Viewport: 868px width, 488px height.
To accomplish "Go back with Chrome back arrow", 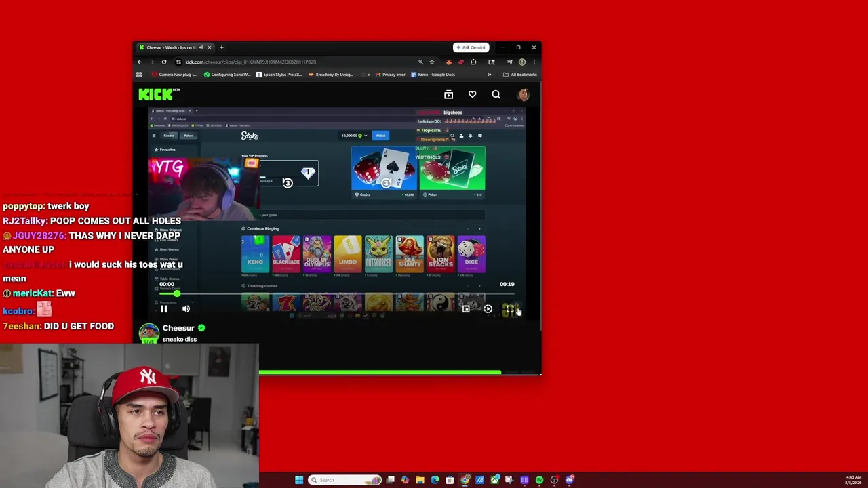I will (140, 62).
